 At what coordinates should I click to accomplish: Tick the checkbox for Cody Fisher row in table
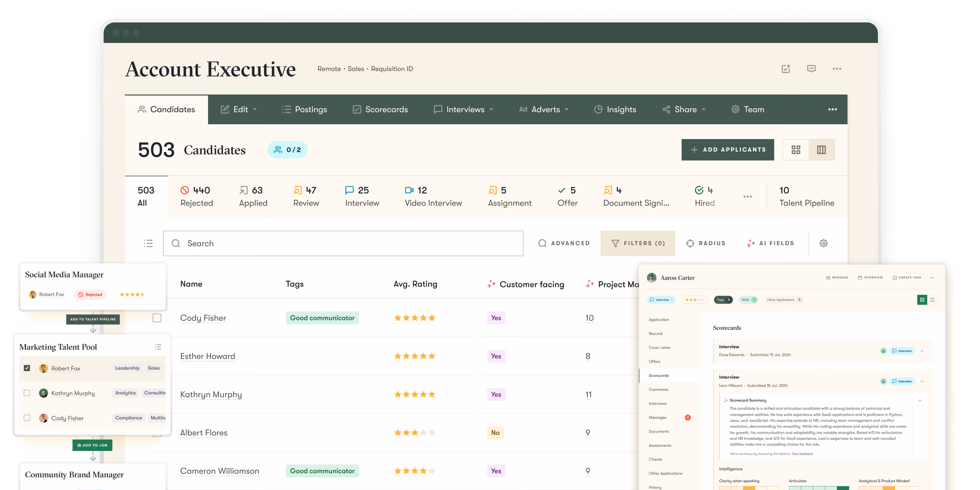click(x=157, y=318)
